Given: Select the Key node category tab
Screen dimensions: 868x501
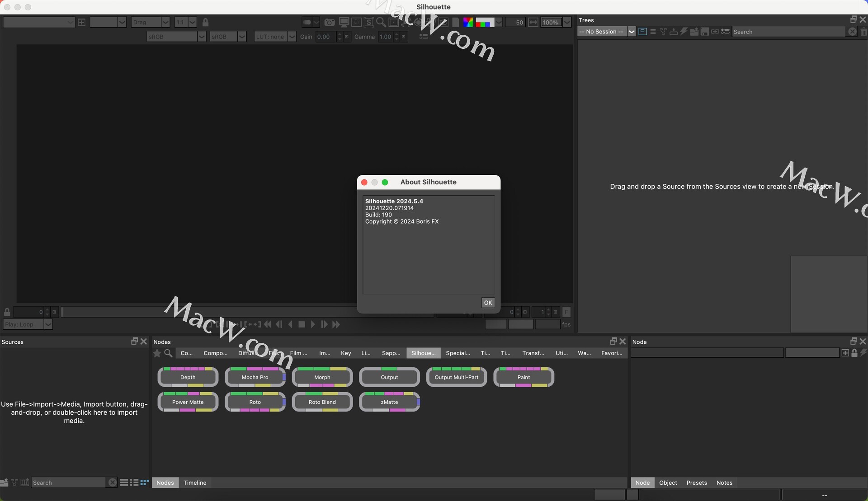Looking at the screenshot, I should tap(346, 353).
